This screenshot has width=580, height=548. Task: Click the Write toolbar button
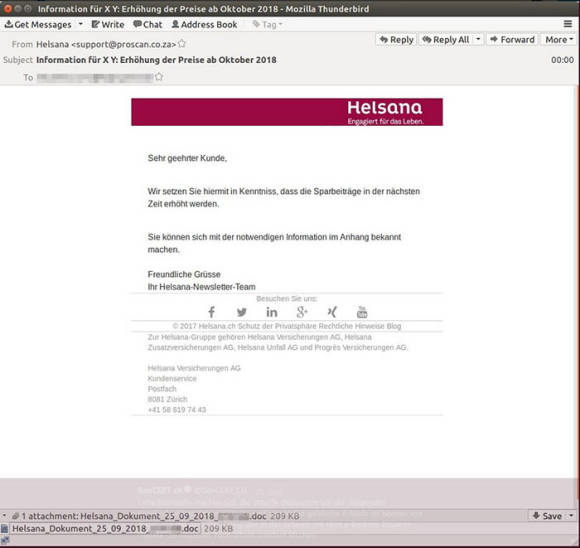click(x=108, y=24)
